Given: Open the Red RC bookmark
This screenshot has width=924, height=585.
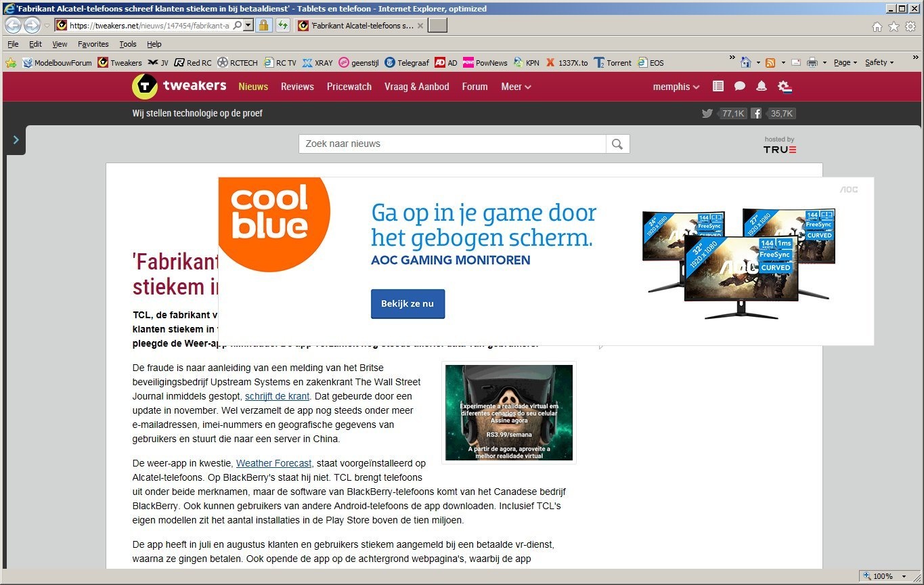Looking at the screenshot, I should [193, 63].
